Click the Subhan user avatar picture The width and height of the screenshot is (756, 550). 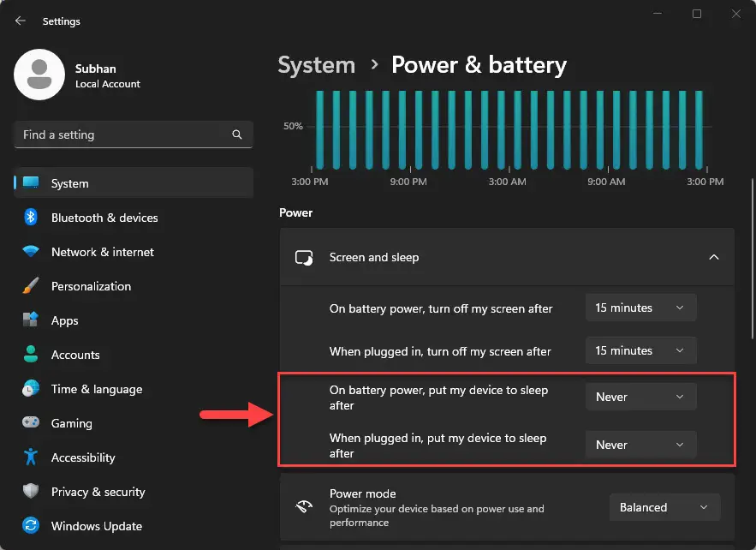click(39, 75)
